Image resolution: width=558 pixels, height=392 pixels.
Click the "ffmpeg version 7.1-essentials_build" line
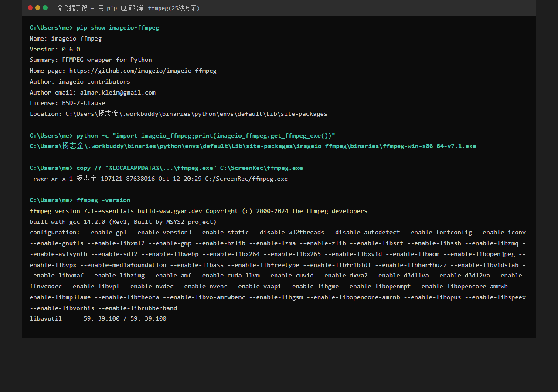pyautogui.click(x=198, y=211)
